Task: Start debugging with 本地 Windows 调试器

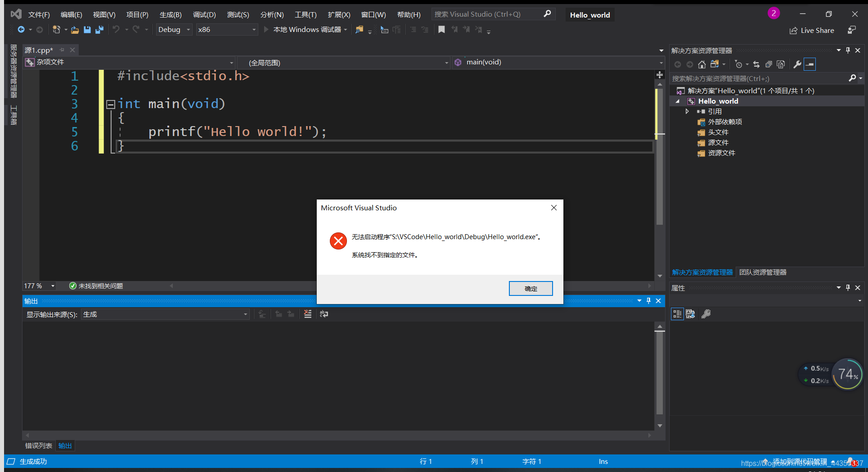Action: pos(305,29)
